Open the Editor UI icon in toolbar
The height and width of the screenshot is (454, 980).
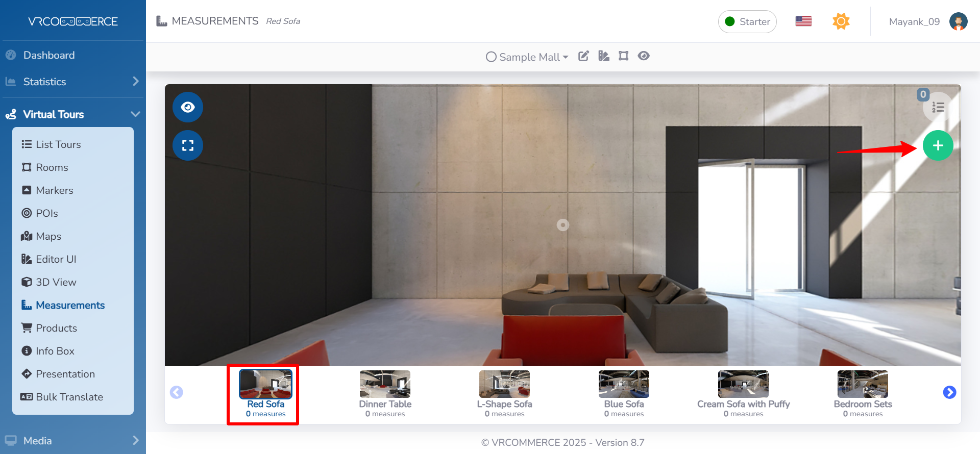(604, 56)
